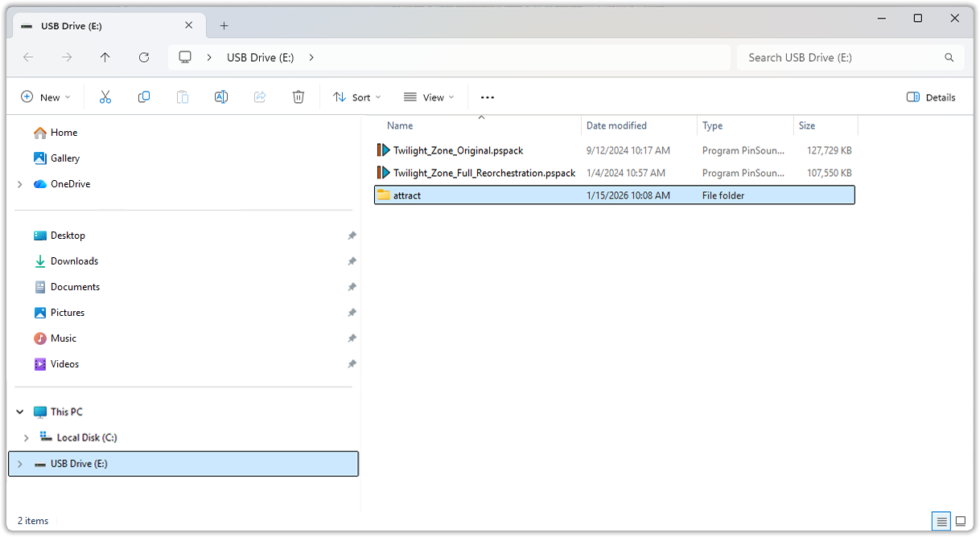Screen dimensions: 980x537
Task: Select the Twilight_Zone_Original.pspack file
Action: [x=458, y=150]
